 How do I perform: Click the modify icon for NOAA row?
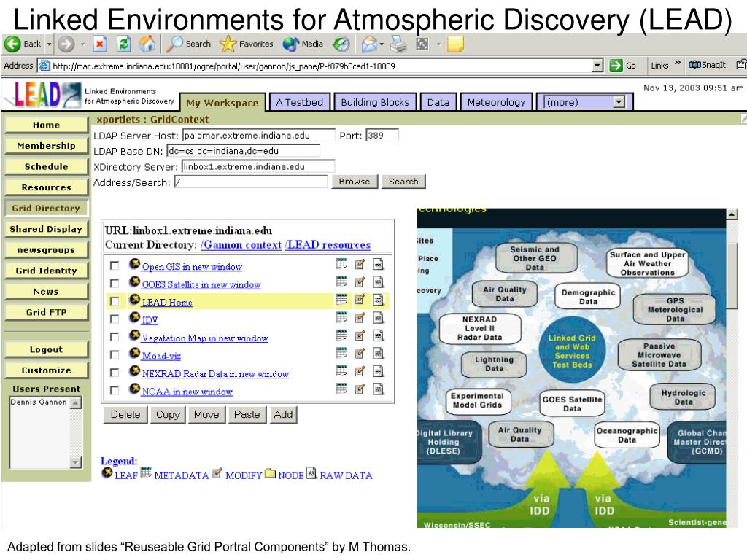pyautogui.click(x=360, y=389)
